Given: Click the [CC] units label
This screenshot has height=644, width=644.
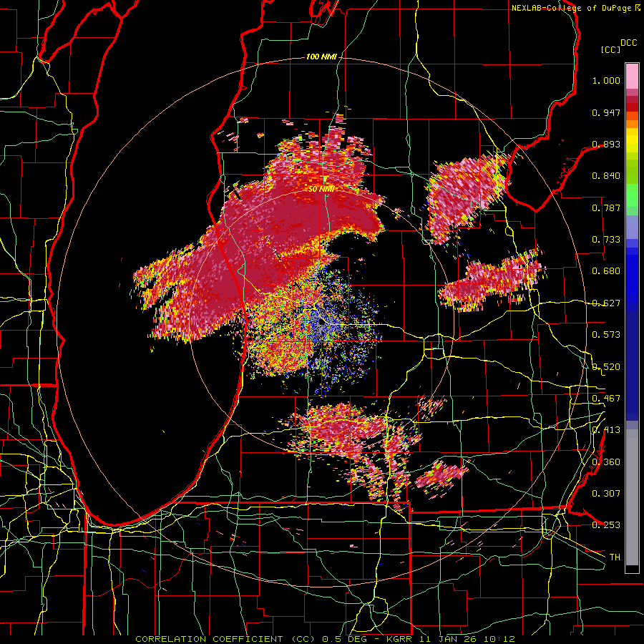Looking at the screenshot, I should point(610,49).
